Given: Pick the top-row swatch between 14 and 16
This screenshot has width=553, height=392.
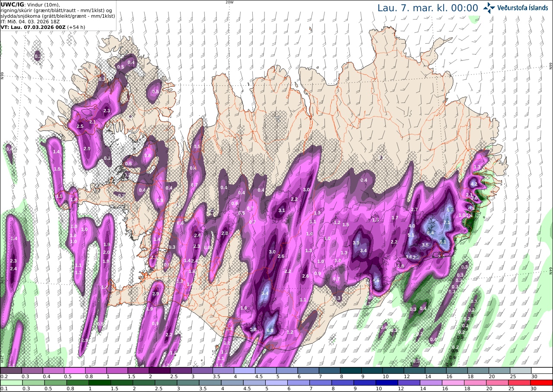Looking at the screenshot, I should click(x=436, y=370).
